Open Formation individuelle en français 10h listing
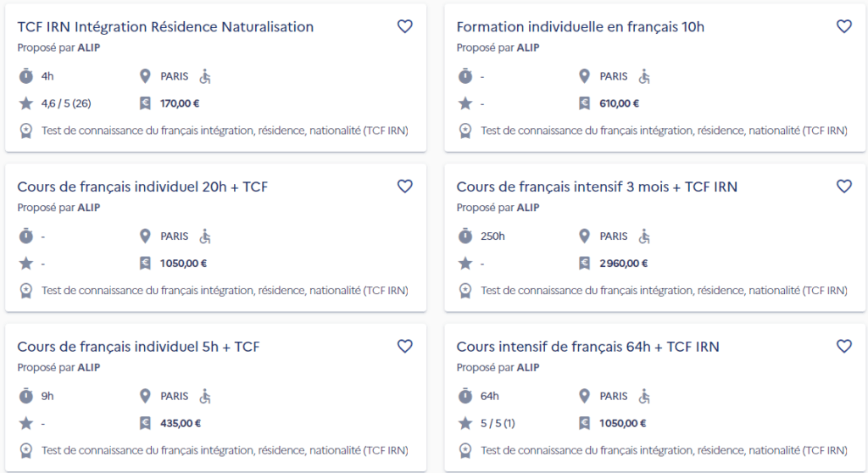868x473 pixels. (x=580, y=27)
